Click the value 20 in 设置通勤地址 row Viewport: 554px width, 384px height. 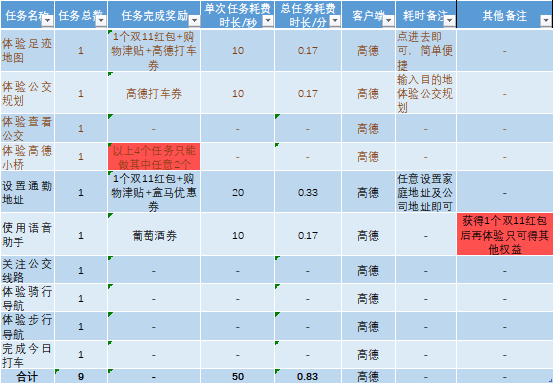[238, 192]
